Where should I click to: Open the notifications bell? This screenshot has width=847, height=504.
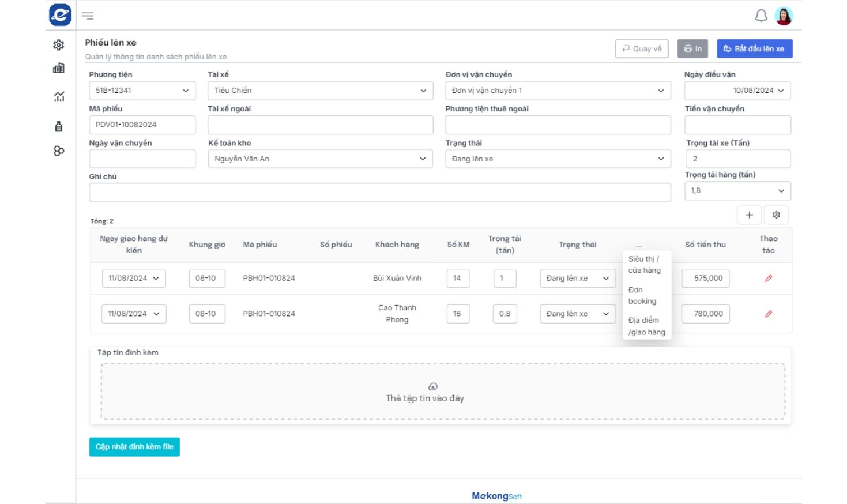(761, 16)
